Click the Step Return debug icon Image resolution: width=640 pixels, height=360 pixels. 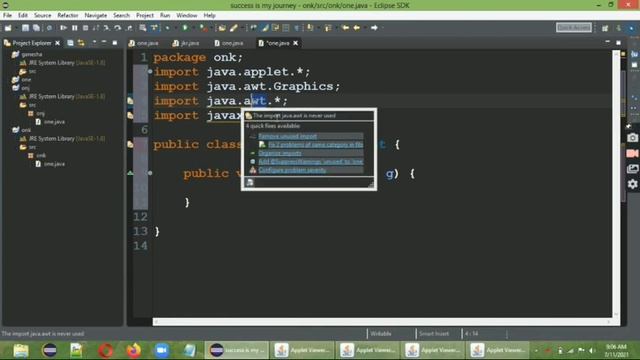tap(129, 28)
